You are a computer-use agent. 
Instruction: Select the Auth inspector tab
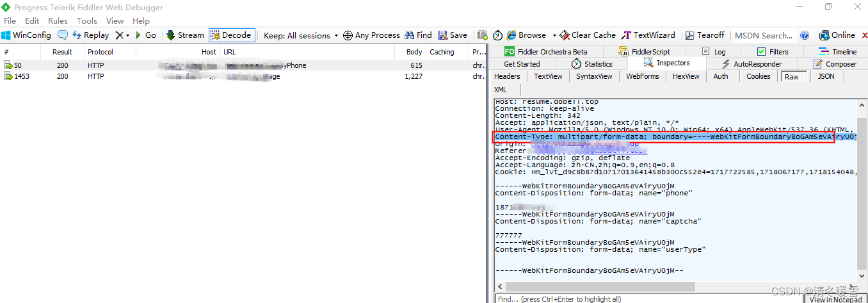click(x=720, y=76)
